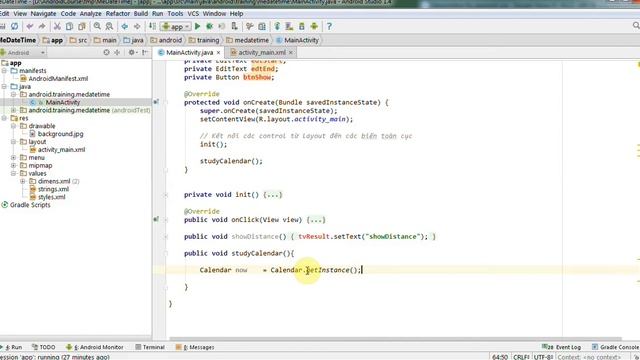This screenshot has height=360, width=640.
Task: Expand the dimens.xml node
Action: (23, 181)
